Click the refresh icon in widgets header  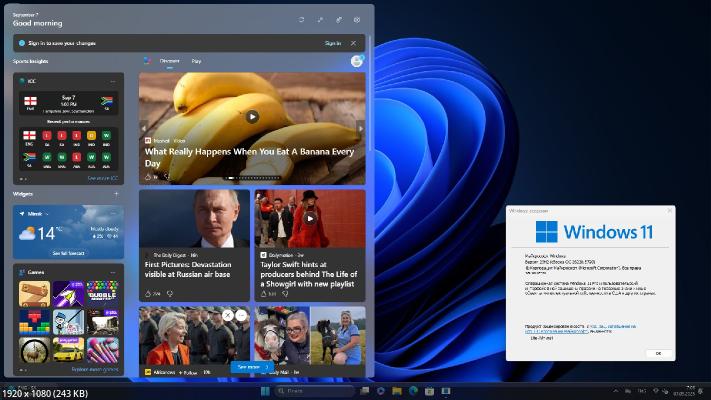pyautogui.click(x=301, y=19)
